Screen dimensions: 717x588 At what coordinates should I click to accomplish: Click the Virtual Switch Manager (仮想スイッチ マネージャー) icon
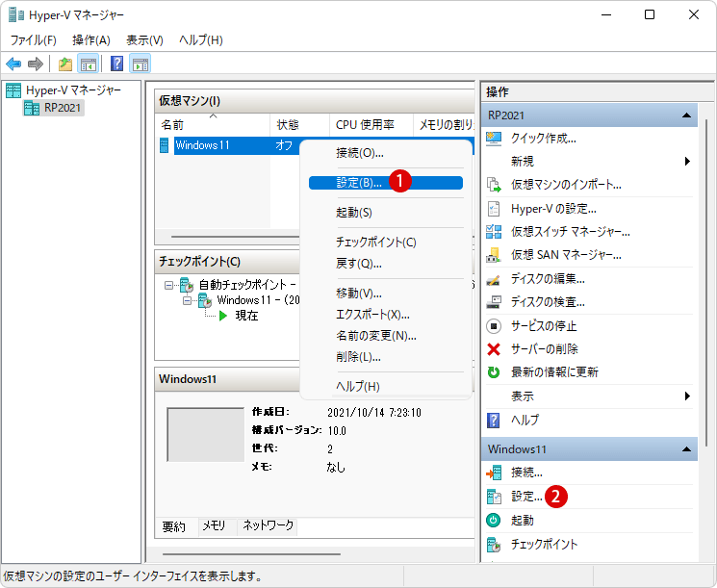pyautogui.click(x=494, y=232)
